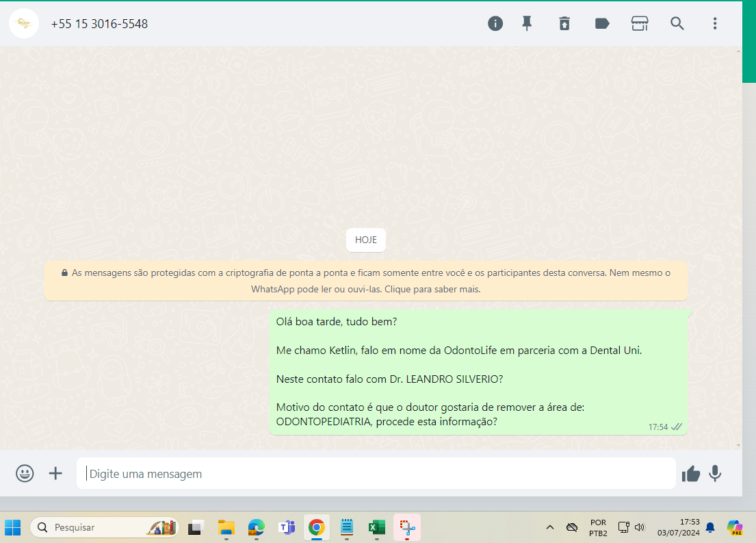
Task: Open File Explorer from taskbar
Action: click(x=226, y=527)
